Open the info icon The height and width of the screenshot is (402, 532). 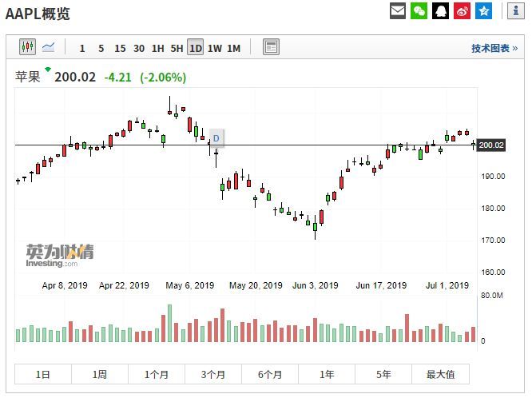(516, 11)
